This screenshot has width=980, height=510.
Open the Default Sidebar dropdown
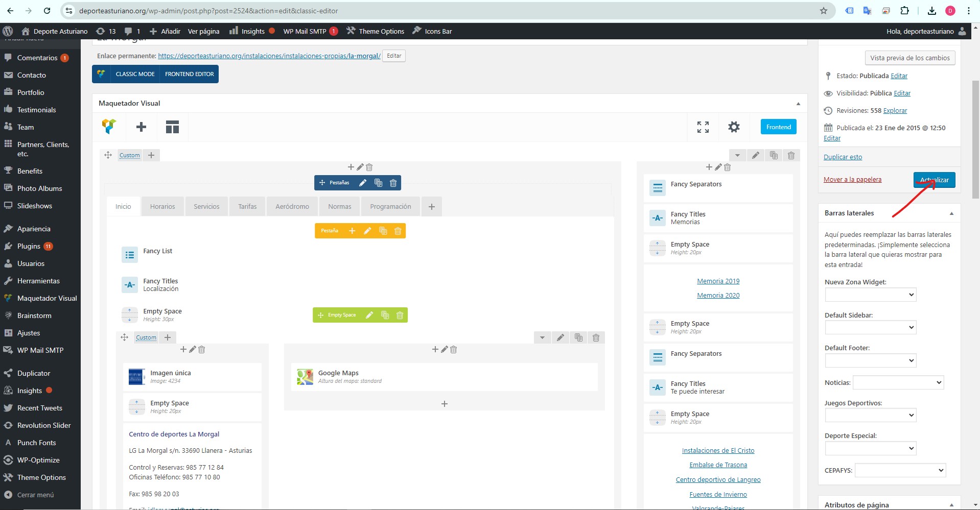870,327
